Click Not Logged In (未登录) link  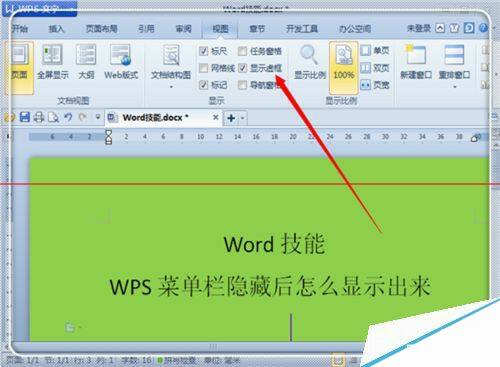[x=419, y=29]
